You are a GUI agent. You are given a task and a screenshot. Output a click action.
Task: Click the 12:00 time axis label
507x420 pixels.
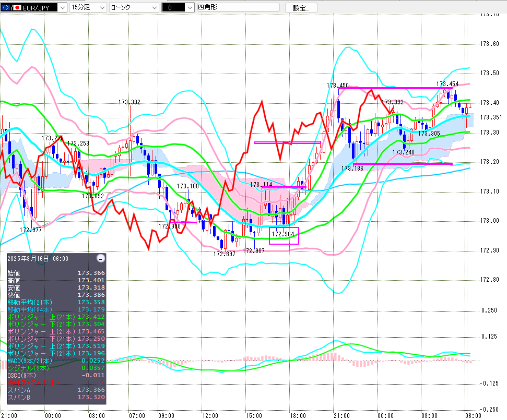point(210,415)
